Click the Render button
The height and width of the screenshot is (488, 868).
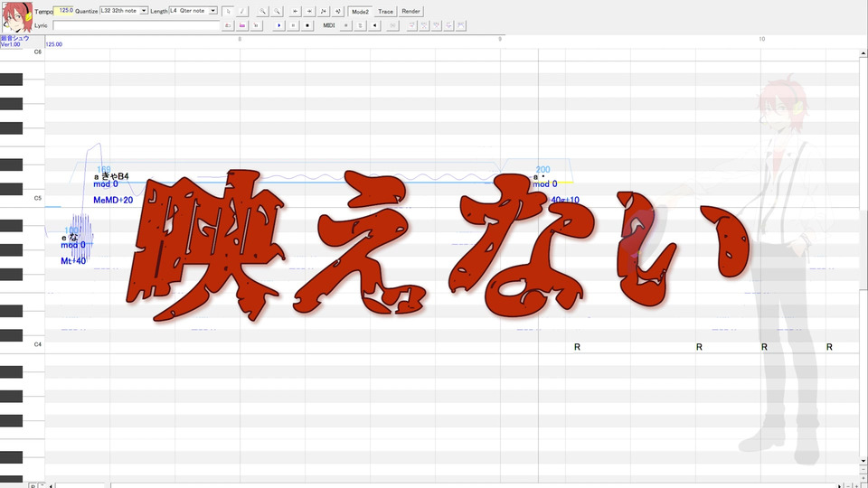[410, 11]
